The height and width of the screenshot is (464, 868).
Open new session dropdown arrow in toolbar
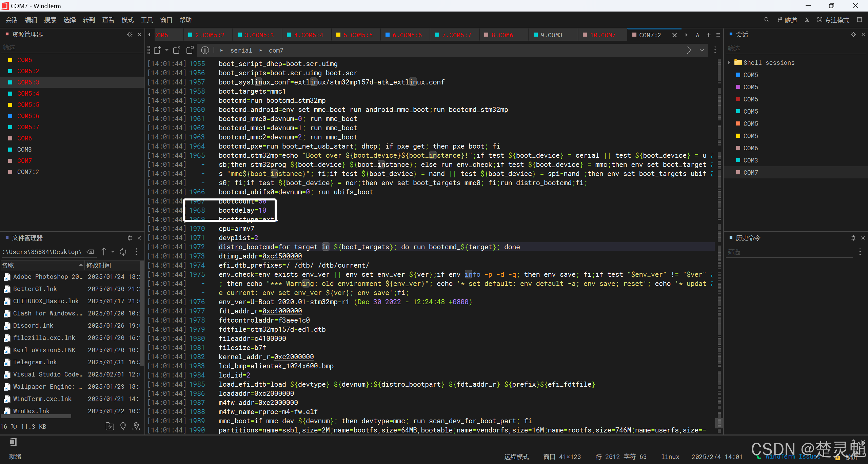167,50
